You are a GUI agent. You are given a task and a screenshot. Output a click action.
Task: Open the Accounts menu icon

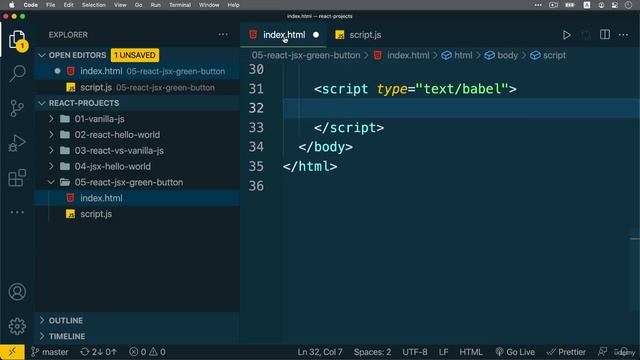17,292
